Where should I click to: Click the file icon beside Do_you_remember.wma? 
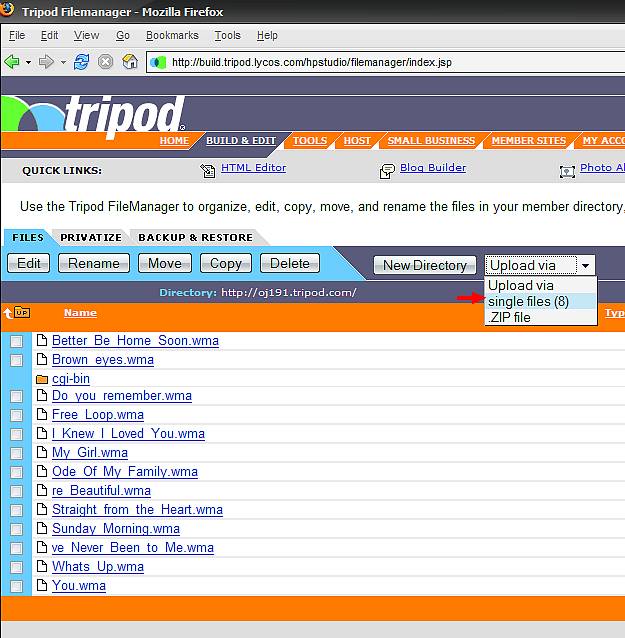(x=42, y=395)
